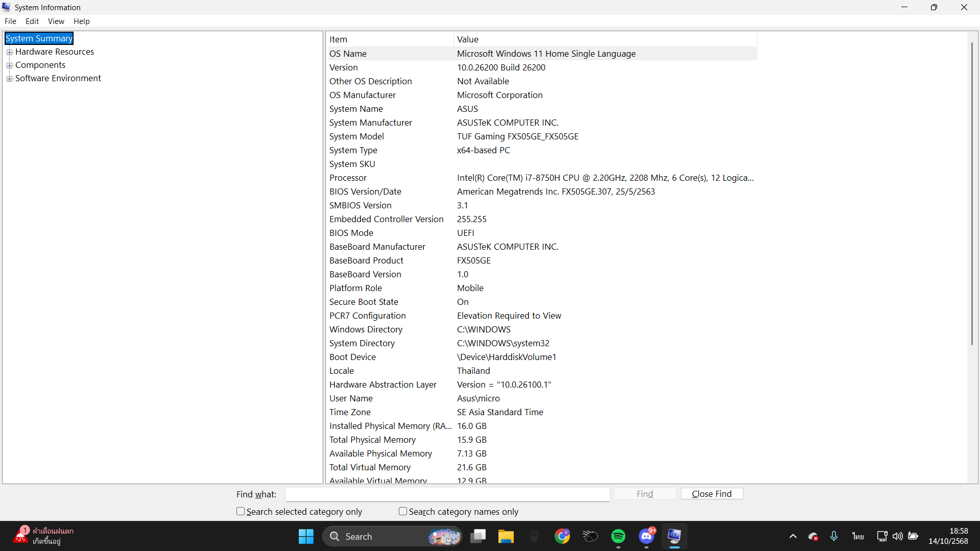Click the Item column header

[390, 39]
